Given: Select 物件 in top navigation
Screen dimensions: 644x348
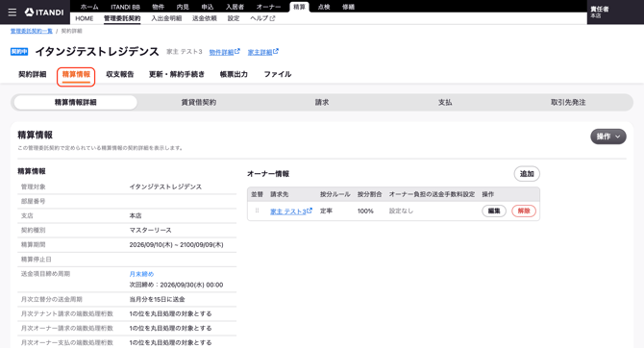Looking at the screenshot, I should point(158,7).
